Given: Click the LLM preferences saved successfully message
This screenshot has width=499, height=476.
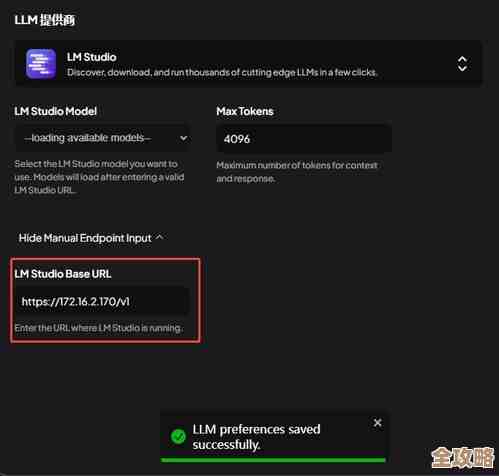Looking at the screenshot, I should (256, 437).
